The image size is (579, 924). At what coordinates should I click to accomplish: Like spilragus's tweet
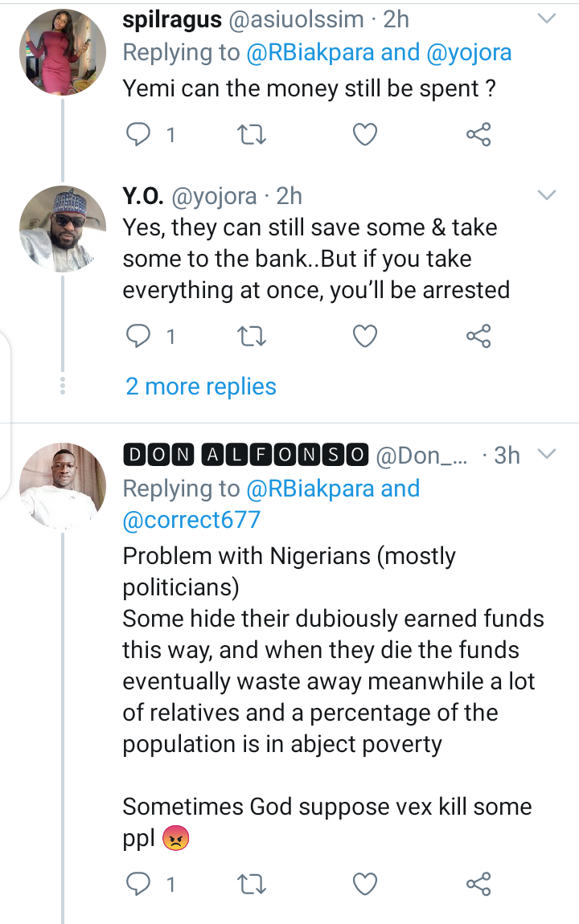click(365, 135)
